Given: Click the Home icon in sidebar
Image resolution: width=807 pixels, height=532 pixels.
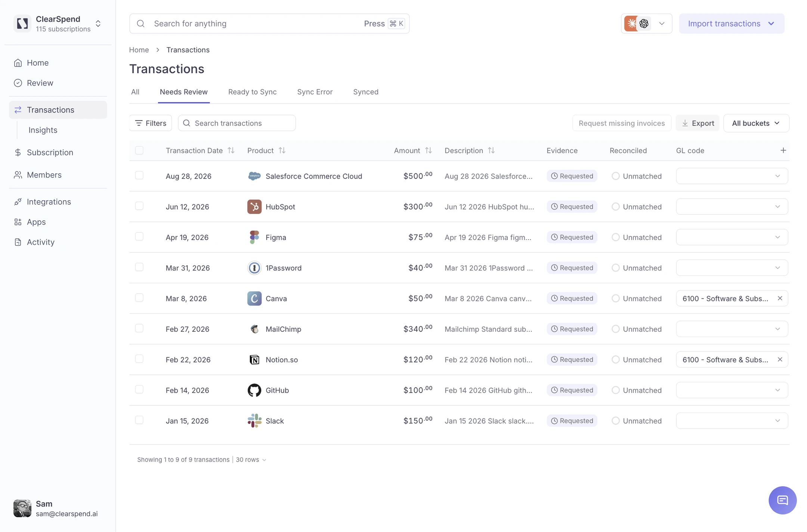Looking at the screenshot, I should (18, 63).
